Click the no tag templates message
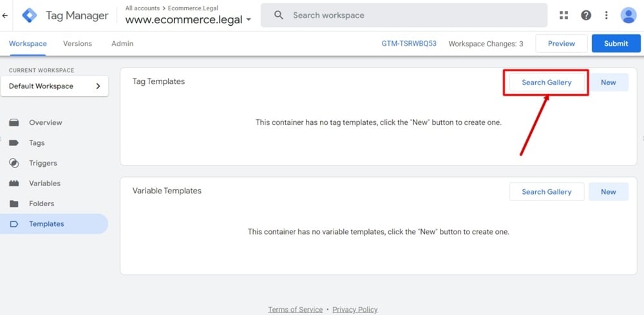 click(x=378, y=122)
